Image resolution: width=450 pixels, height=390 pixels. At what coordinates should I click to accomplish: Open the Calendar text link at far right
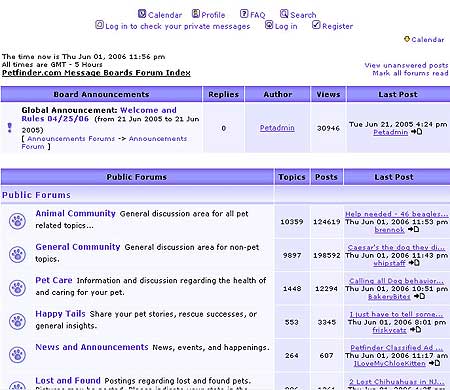(x=428, y=39)
